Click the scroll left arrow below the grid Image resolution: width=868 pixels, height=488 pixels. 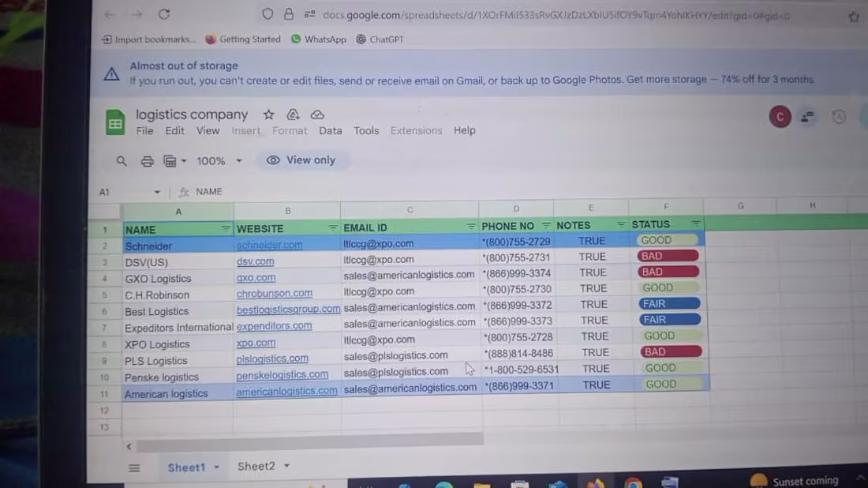(x=129, y=446)
